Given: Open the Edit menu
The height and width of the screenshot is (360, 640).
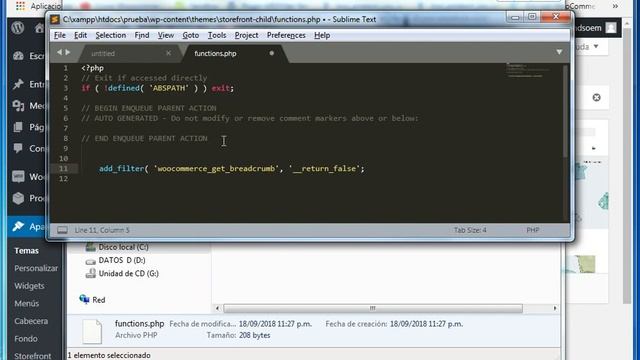Looking at the screenshot, I should point(80,36).
